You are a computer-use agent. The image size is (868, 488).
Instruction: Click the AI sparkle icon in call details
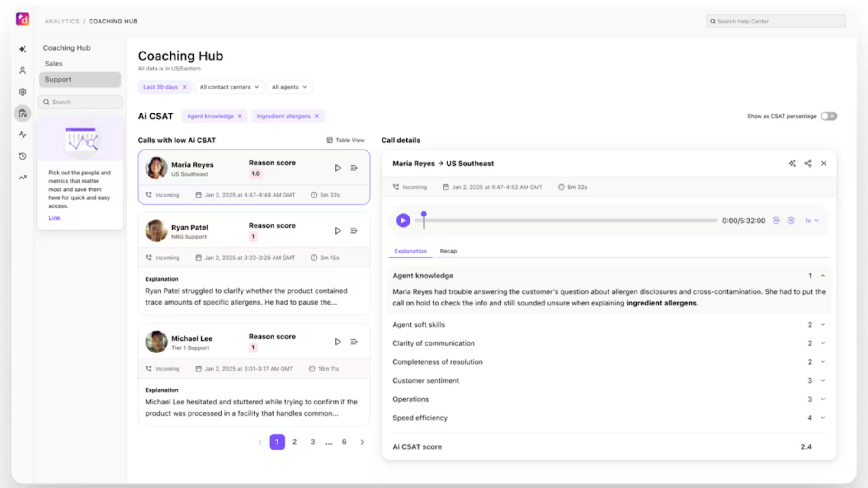point(792,164)
